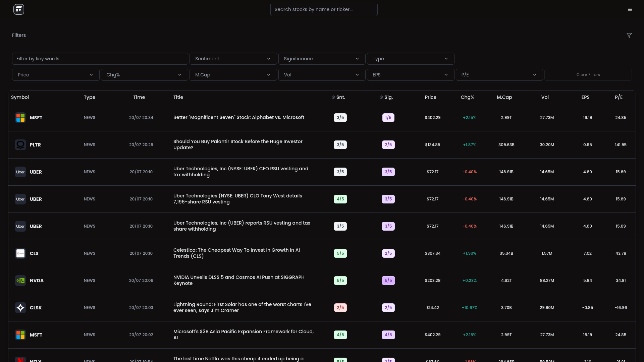Sort by P/E column header

619,97
